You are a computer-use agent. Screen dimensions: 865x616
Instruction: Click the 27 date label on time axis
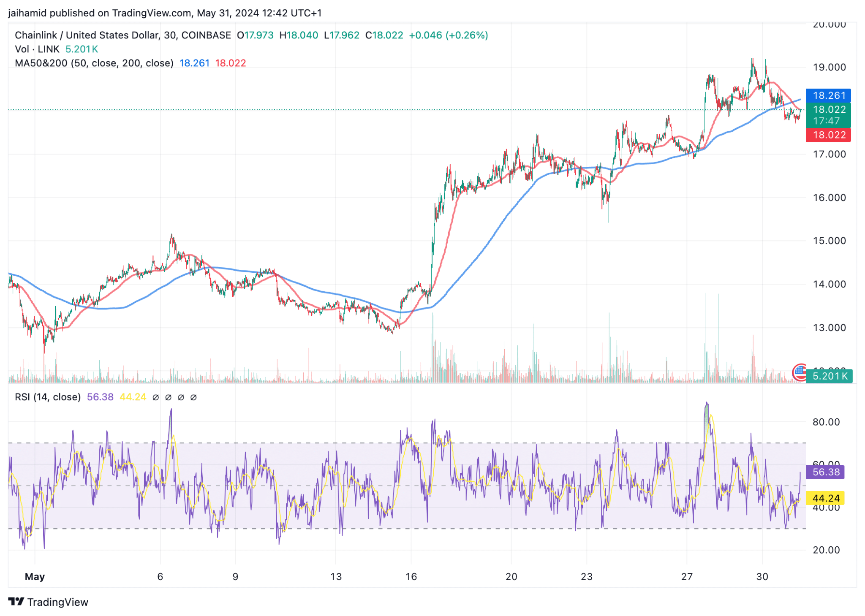pos(687,576)
